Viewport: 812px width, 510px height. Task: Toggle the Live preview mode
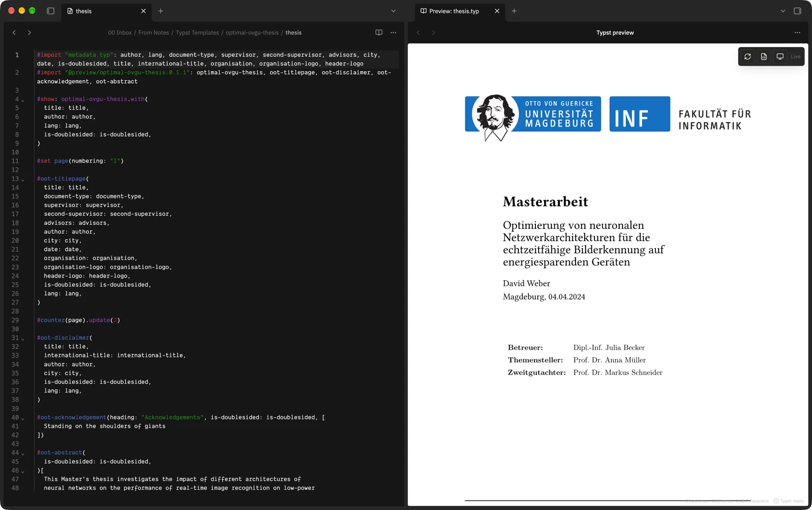point(795,56)
